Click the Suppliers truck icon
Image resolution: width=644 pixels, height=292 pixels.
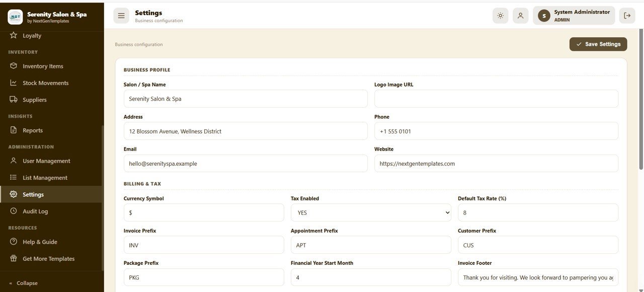point(14,100)
